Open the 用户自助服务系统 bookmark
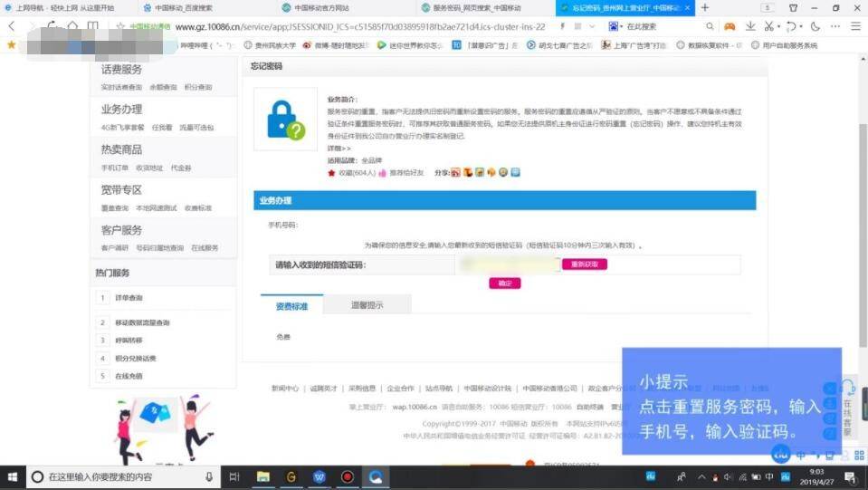Image resolution: width=868 pixels, height=490 pixels. pyautogui.click(x=785, y=45)
